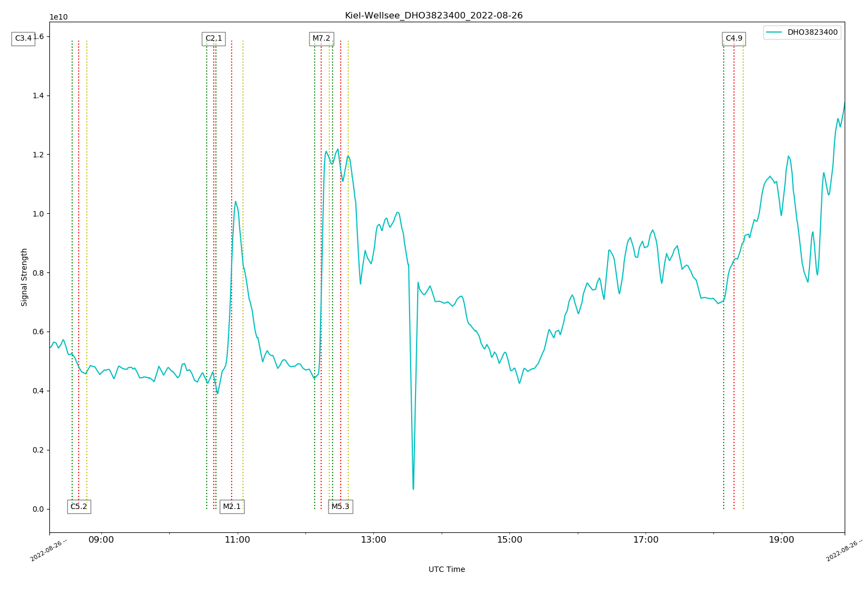
Task: Click the 0.0 y-axis tick value
Action: 38,510
